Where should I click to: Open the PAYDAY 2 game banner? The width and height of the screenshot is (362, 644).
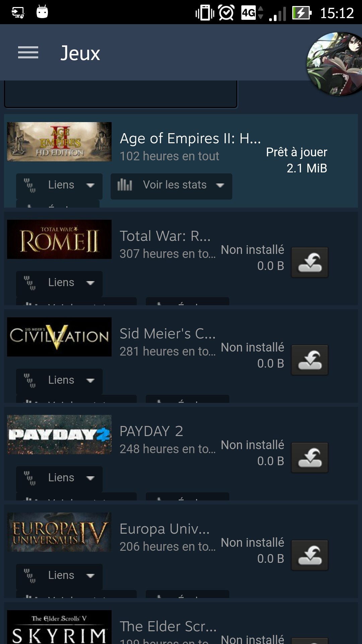tap(59, 434)
